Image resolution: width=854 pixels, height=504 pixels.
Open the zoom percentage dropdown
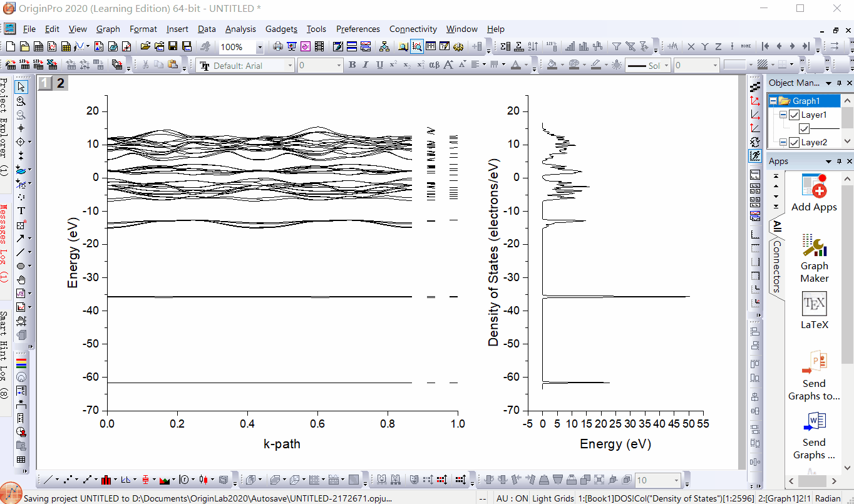260,47
